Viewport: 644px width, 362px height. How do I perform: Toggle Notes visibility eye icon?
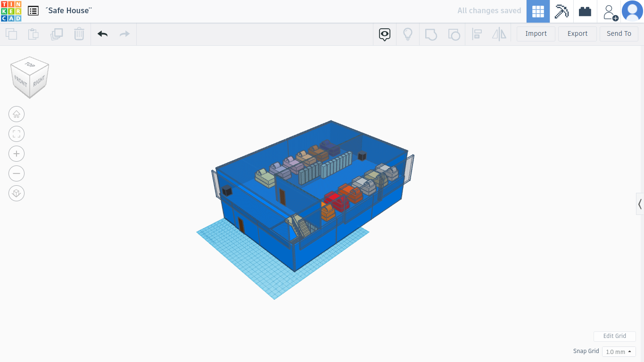pyautogui.click(x=385, y=34)
